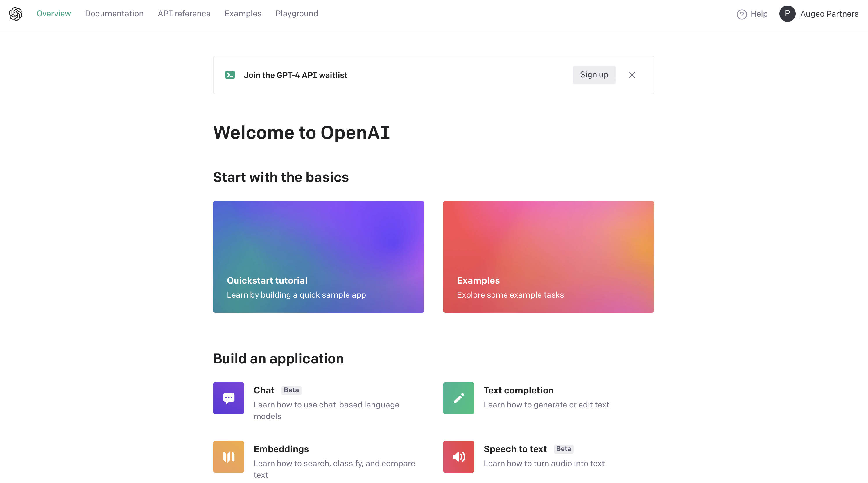Click the green terminal icon in banner

tap(230, 75)
